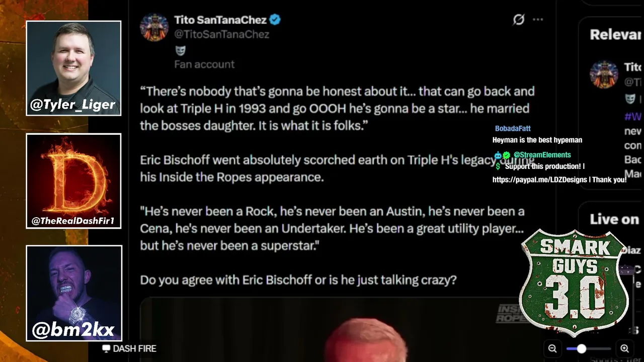This screenshot has height=362, width=644.
Task: Select the @TheRealDashFir1 flaming D thumbnail
Action: (73, 181)
